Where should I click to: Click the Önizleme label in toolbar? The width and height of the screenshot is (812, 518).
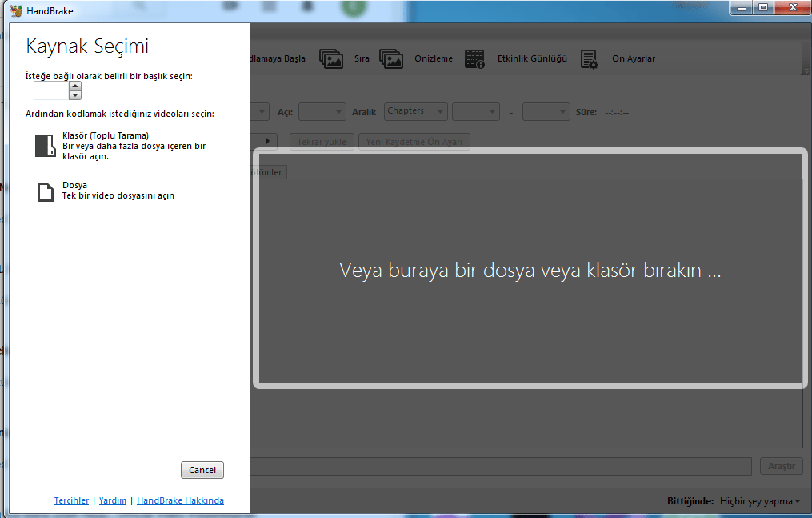(x=434, y=58)
